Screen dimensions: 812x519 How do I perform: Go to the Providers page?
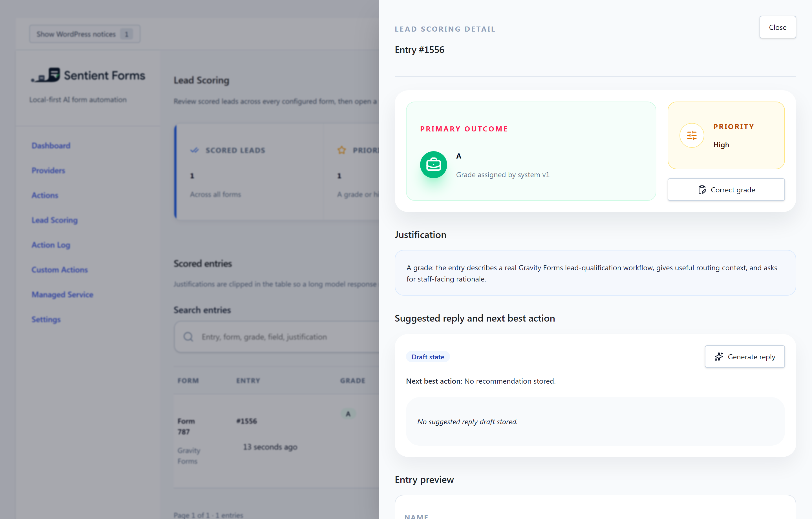tap(48, 170)
